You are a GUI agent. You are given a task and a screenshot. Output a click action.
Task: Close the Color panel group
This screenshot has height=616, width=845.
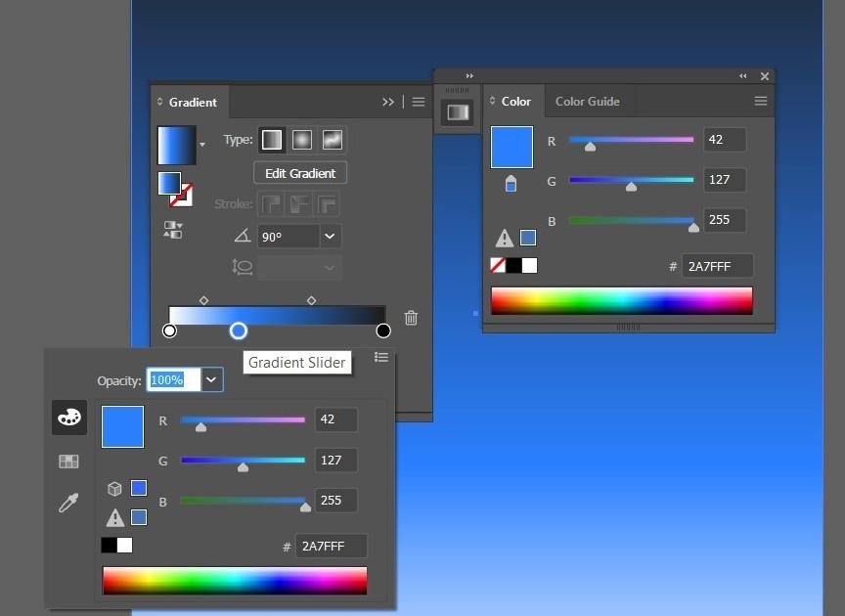pyautogui.click(x=765, y=76)
